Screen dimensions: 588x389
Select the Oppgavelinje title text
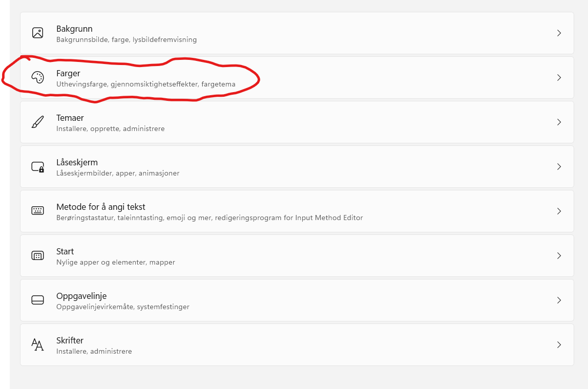click(x=81, y=296)
